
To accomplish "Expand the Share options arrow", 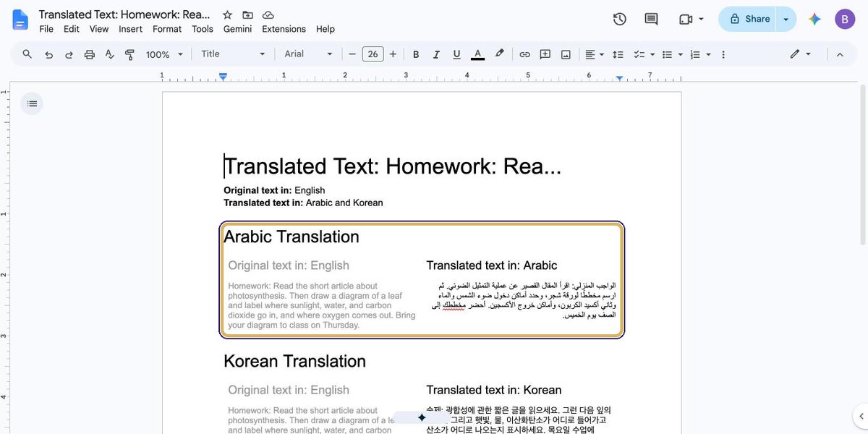I will point(786,20).
